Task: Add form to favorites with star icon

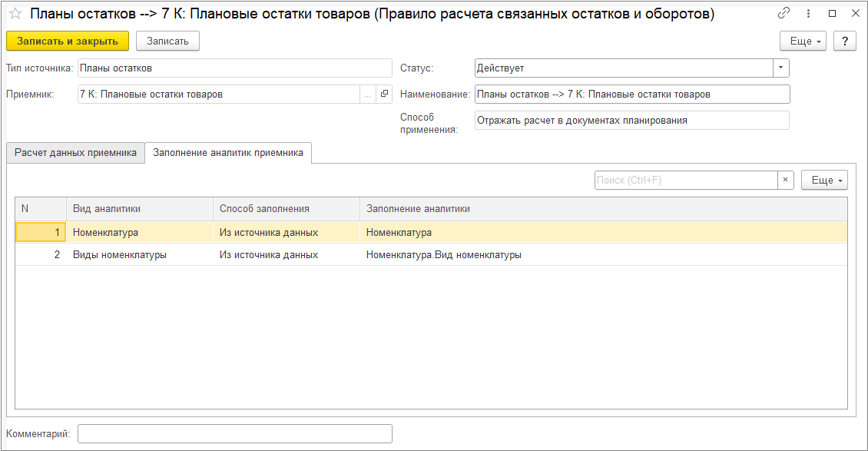Action: click(x=15, y=14)
